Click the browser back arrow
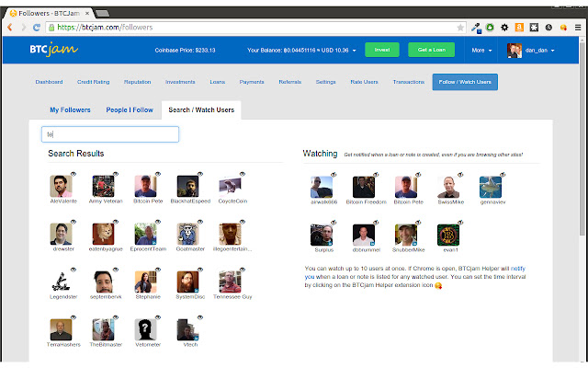Image resolution: width=588 pixels, height=368 pixels. pos(9,28)
